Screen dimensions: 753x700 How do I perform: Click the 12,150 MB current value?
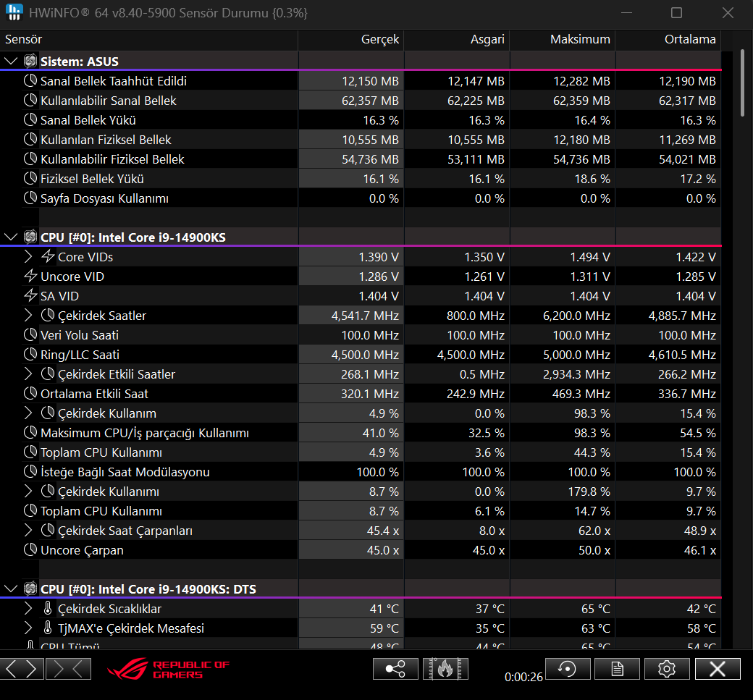tap(370, 81)
